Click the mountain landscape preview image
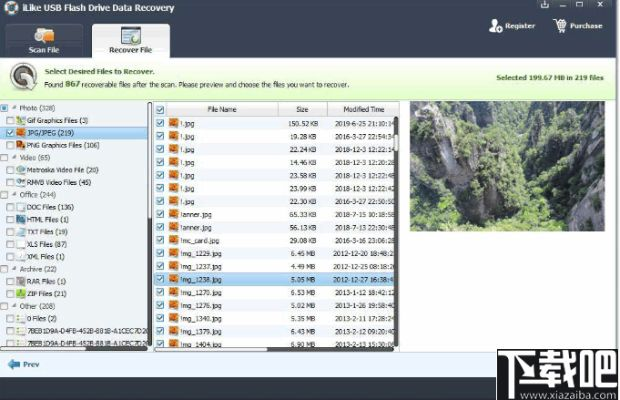 point(506,165)
